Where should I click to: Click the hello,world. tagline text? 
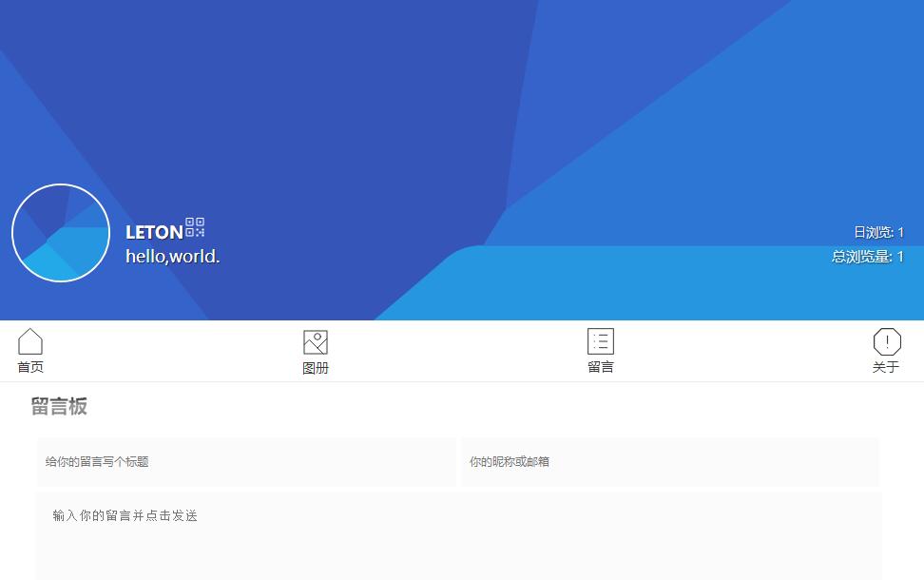(173, 257)
